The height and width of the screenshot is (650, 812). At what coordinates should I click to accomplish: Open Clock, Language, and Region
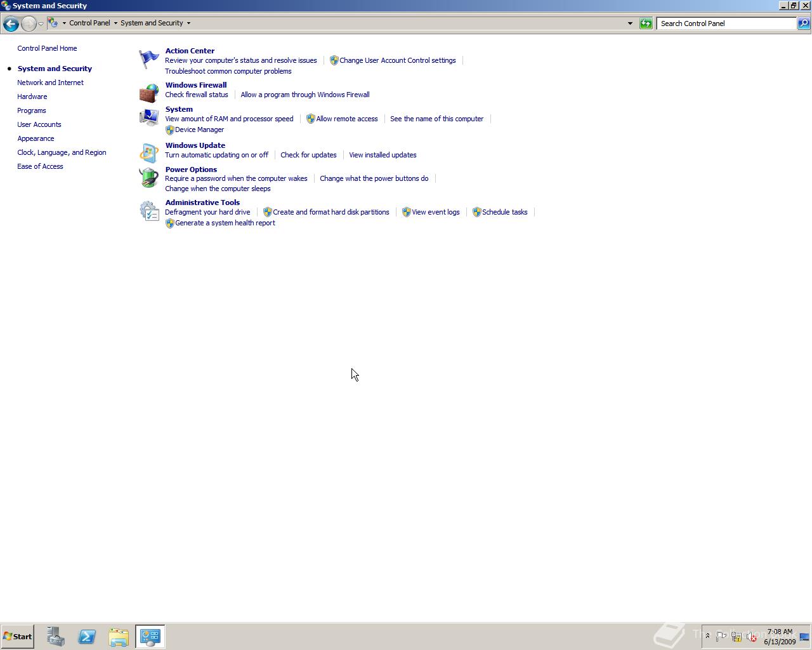pyautogui.click(x=62, y=152)
